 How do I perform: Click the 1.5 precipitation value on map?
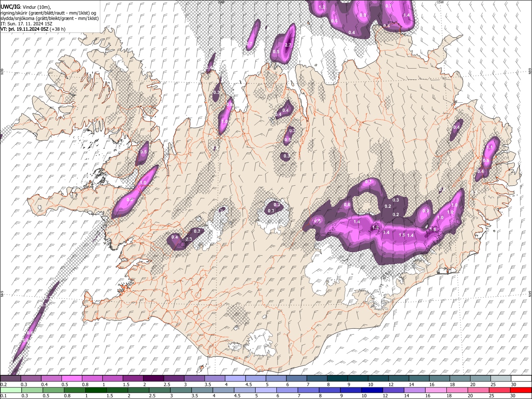tap(402, 235)
